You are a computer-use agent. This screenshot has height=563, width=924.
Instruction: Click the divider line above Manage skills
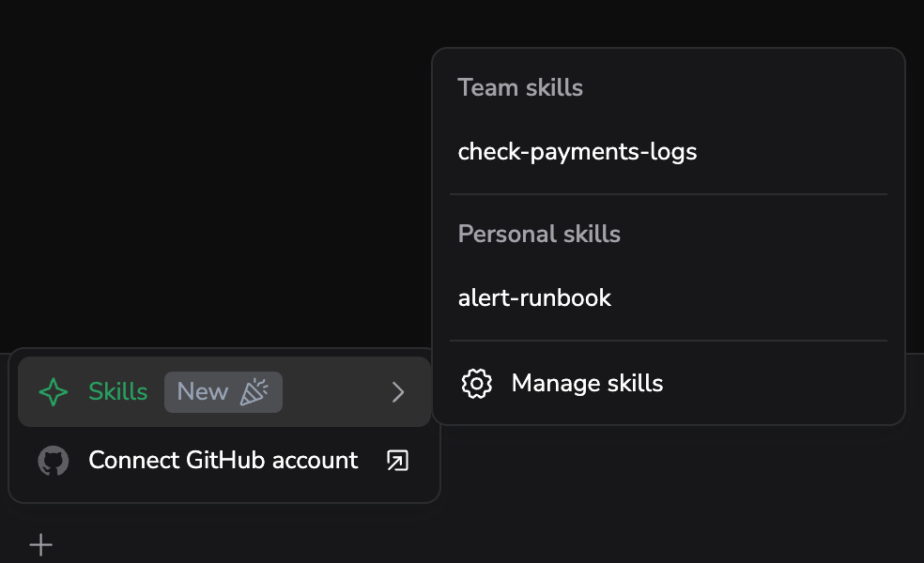coord(669,341)
